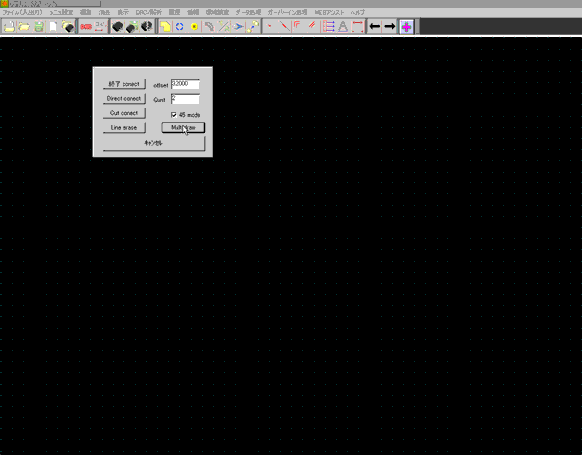This screenshot has height=455, width=582.
Task: Click the gray bent arrow icon
Action: coord(209,27)
